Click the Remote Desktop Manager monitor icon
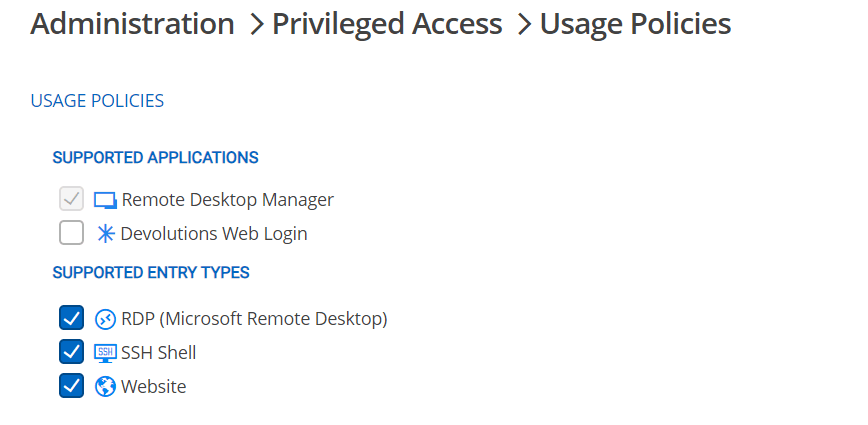 tap(105, 200)
